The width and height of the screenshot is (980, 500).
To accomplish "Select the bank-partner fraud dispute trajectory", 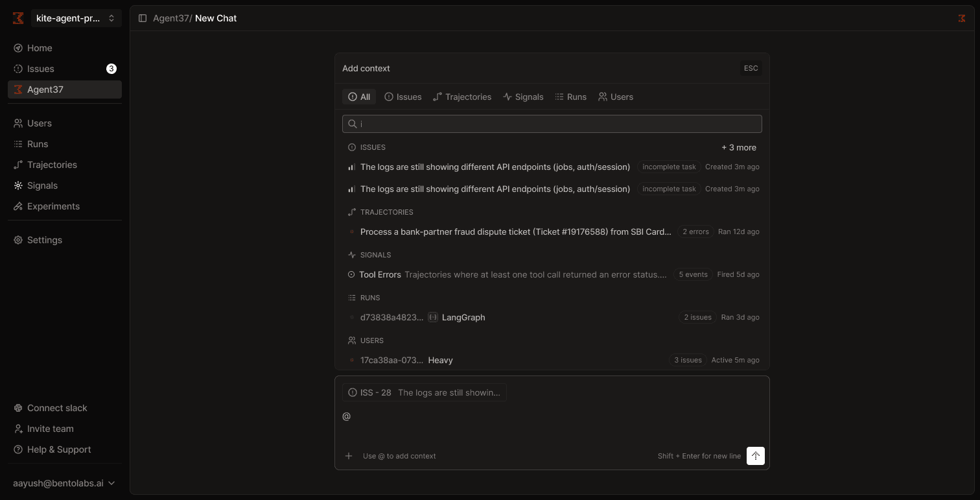I will click(x=552, y=232).
